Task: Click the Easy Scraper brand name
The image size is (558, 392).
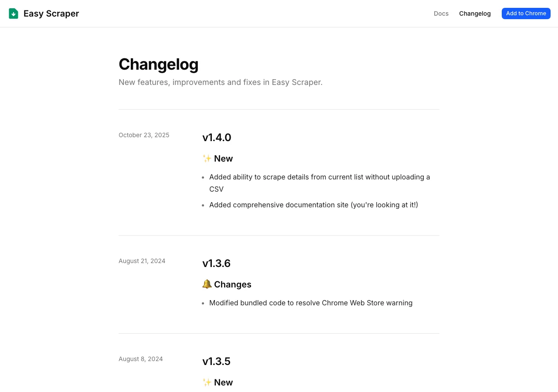Action: pos(51,14)
